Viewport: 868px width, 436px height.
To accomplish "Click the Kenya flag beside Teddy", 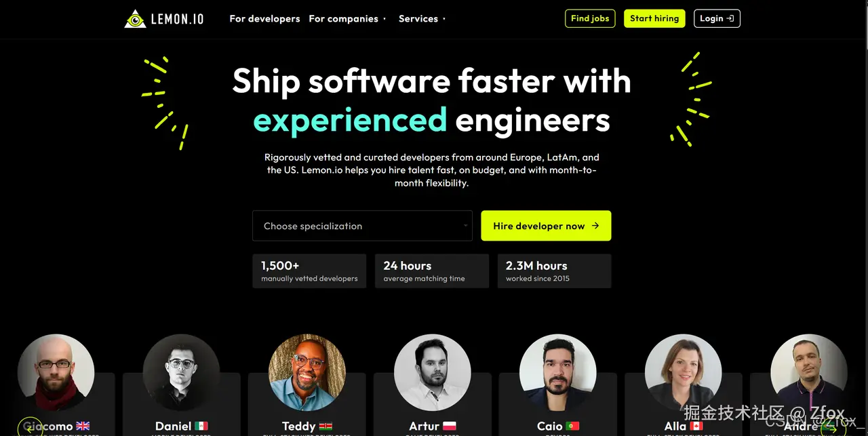I will (x=325, y=426).
